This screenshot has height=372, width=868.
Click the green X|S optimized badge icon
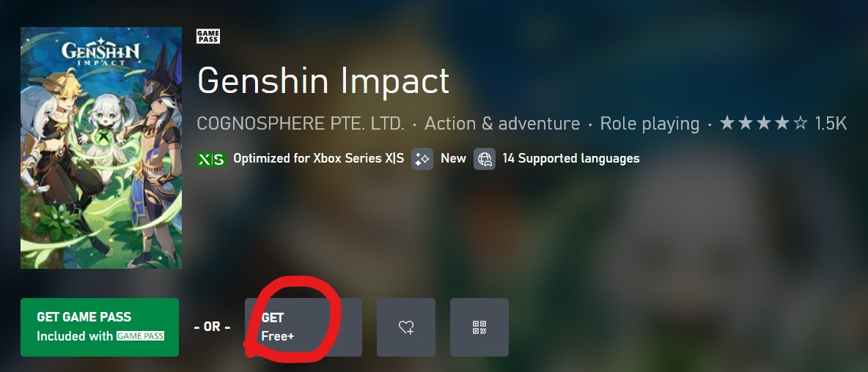(211, 159)
